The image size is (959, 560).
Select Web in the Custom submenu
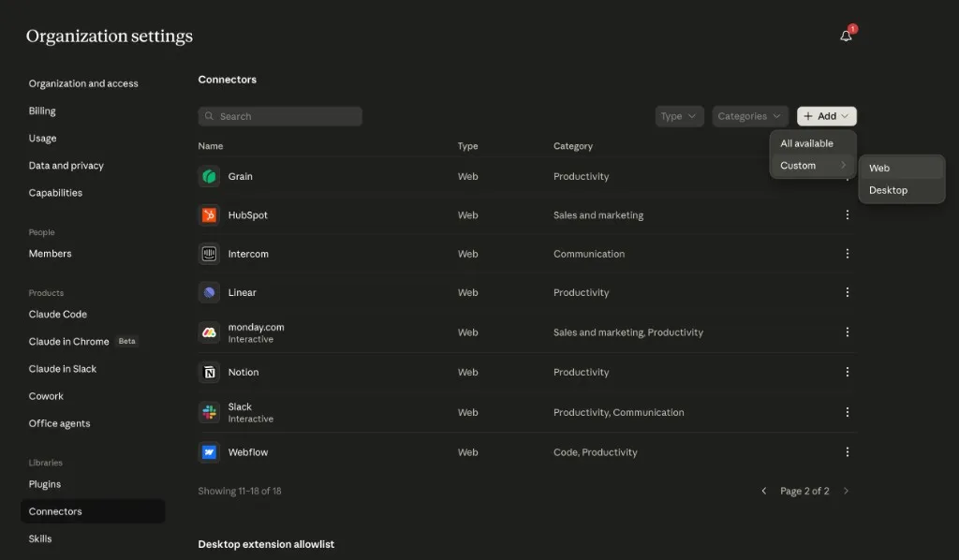(x=902, y=169)
